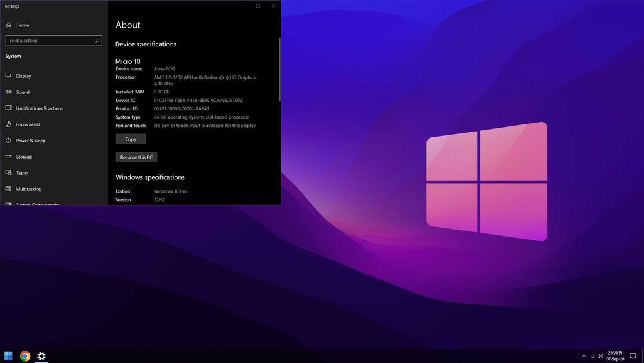Click the Tablet icon in sidebar

point(8,173)
